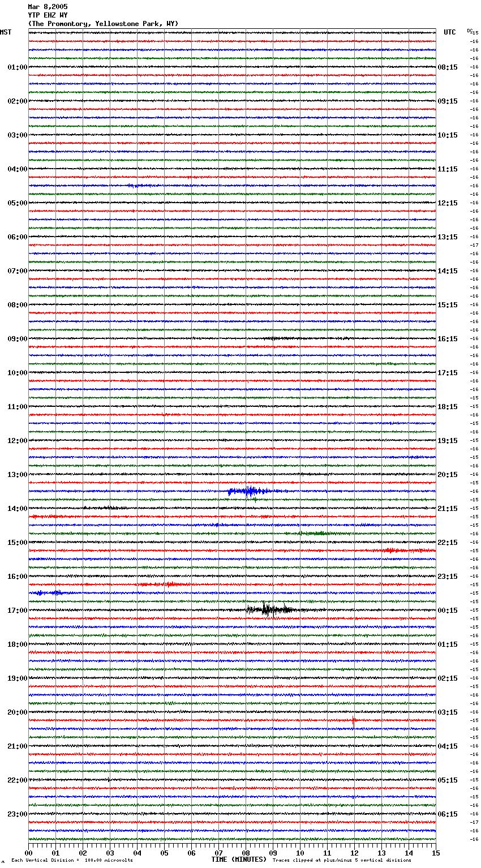Select the '07:00' MST hour label
This screenshot has height=868, width=481.
18,271
